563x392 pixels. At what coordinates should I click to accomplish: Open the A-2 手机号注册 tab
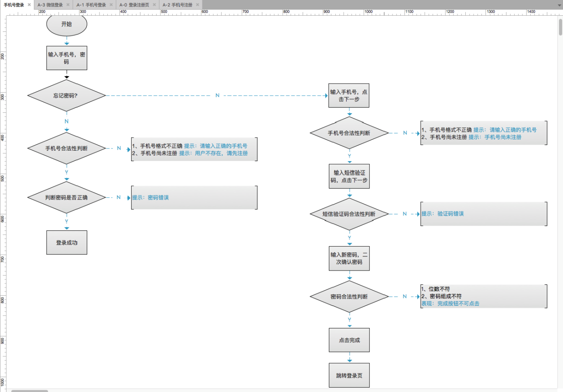(x=177, y=5)
